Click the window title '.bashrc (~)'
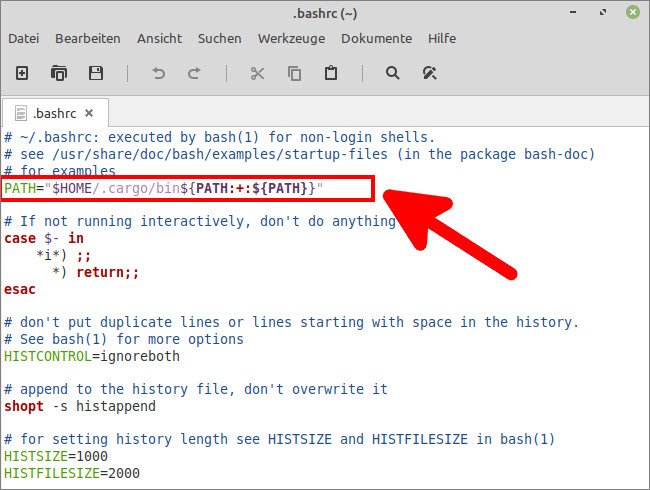The width and height of the screenshot is (650, 490). pos(325,13)
